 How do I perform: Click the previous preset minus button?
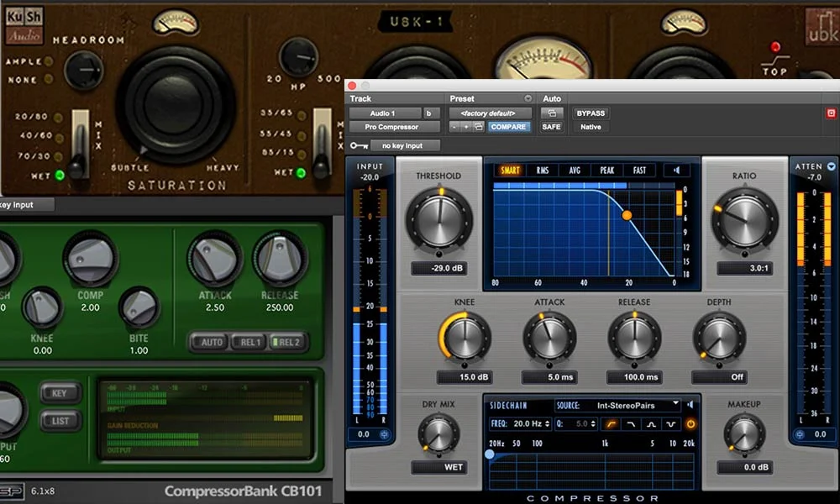[x=454, y=127]
